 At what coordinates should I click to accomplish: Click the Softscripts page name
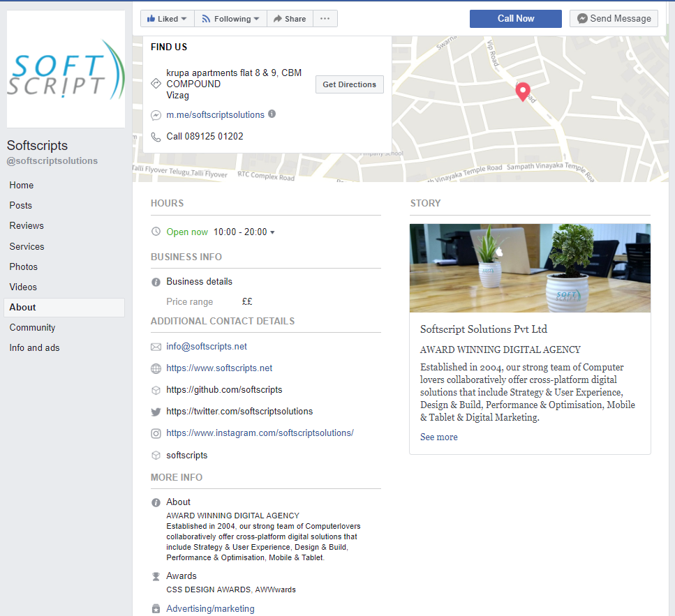(x=38, y=145)
